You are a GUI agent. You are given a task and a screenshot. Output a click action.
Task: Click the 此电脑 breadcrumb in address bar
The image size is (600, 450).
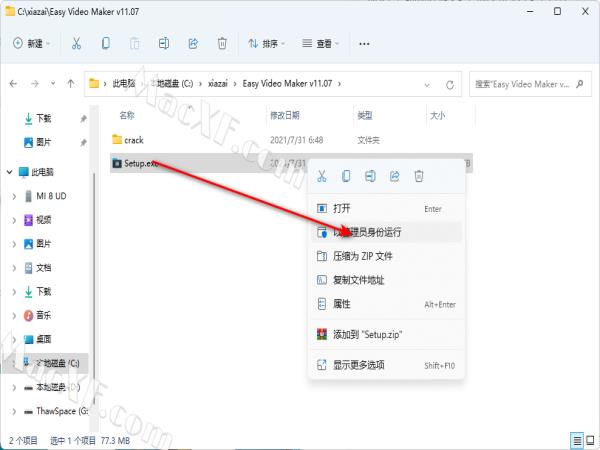pyautogui.click(x=123, y=83)
